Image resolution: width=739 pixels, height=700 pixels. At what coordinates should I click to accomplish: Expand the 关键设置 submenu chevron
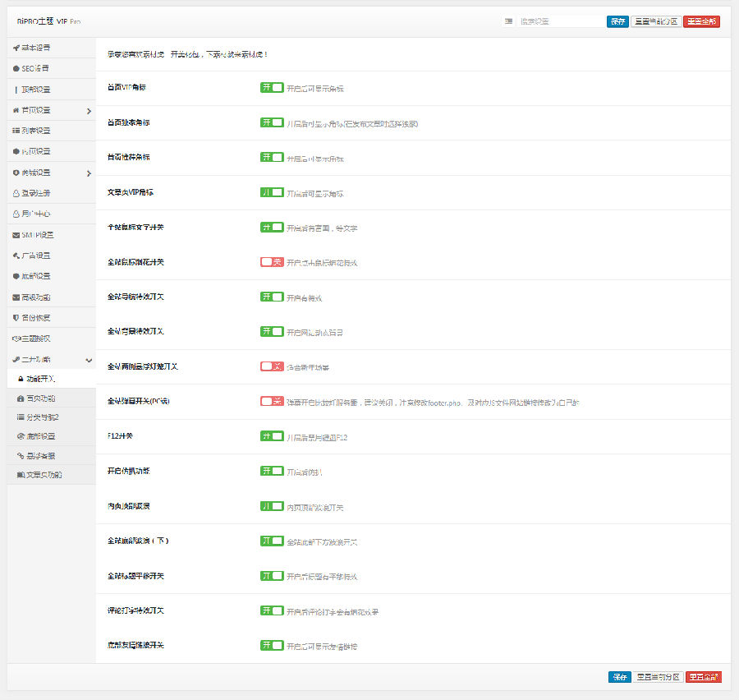[x=89, y=173]
